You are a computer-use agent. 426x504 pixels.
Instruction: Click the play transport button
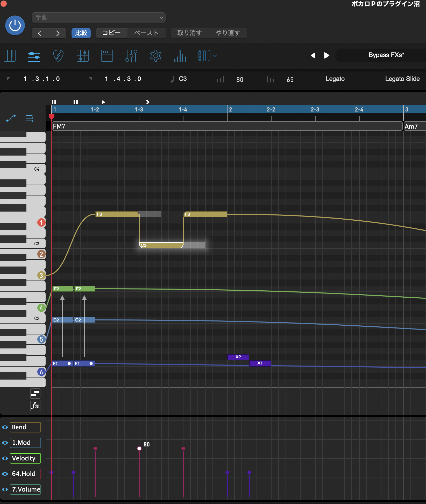click(x=326, y=55)
